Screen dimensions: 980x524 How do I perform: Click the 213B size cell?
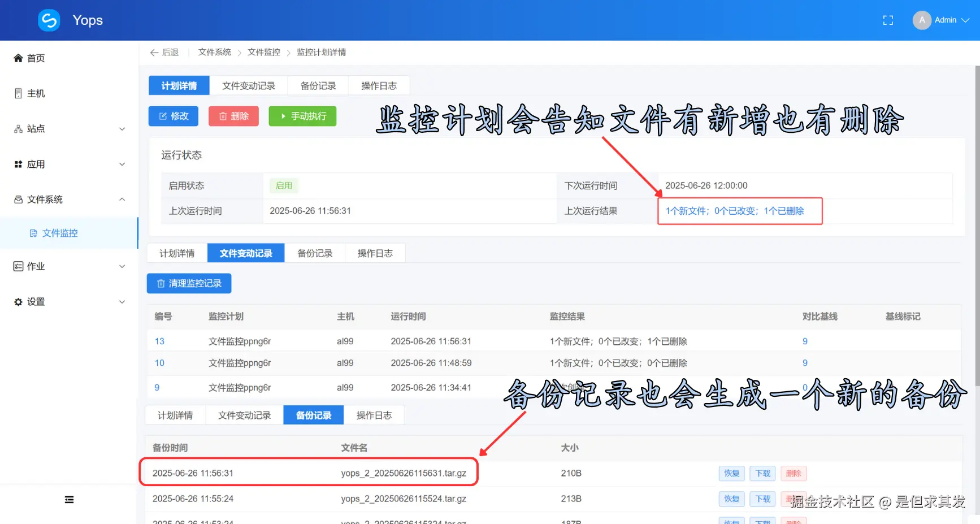(571, 499)
